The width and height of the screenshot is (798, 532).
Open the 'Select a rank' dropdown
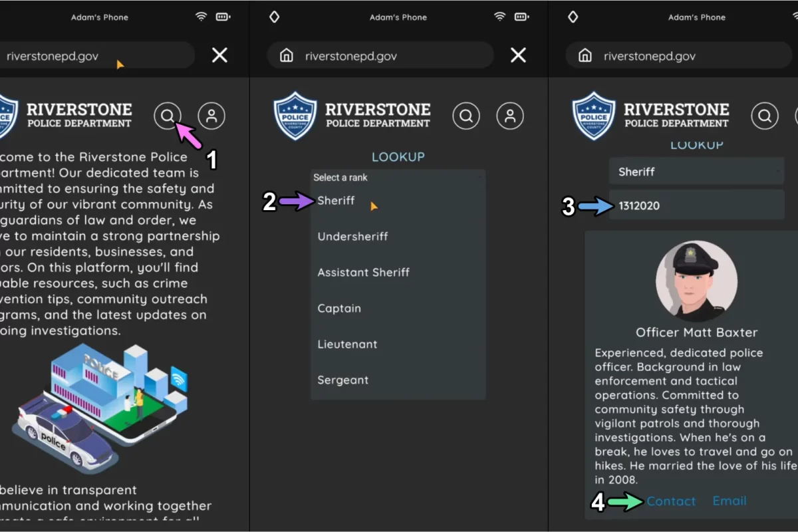[398, 178]
